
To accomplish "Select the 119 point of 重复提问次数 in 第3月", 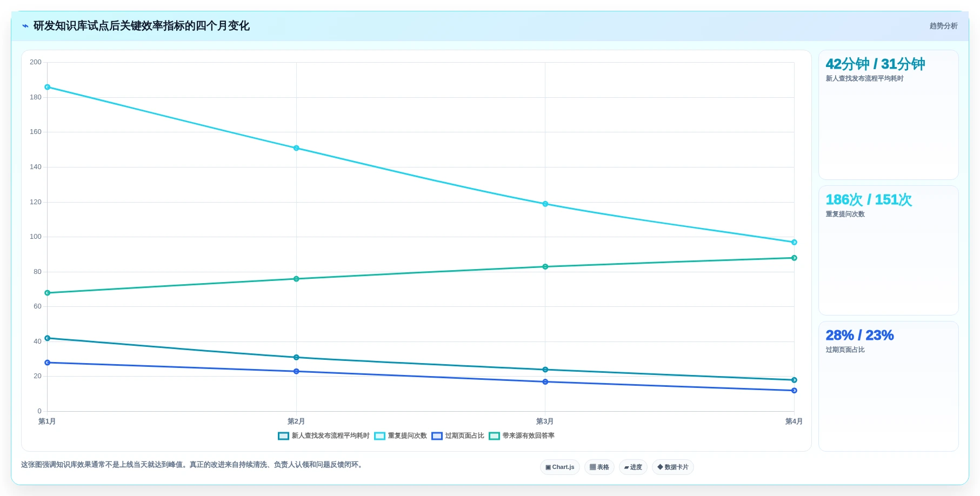I will point(545,204).
